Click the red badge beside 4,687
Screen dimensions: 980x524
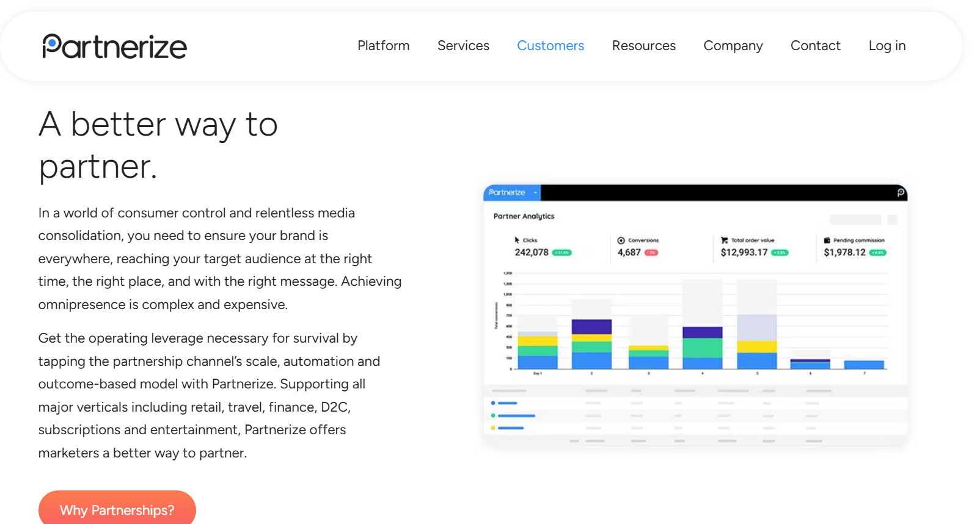click(651, 252)
